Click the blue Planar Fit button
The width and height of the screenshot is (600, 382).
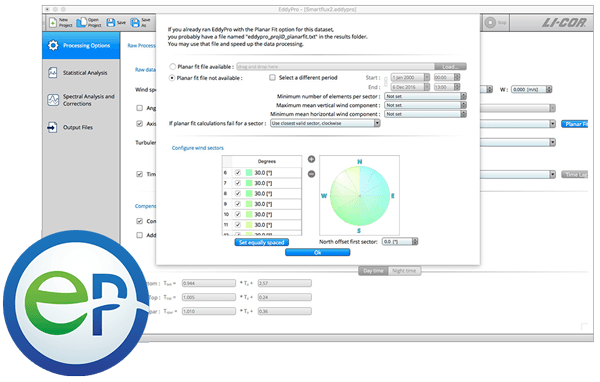coord(575,124)
